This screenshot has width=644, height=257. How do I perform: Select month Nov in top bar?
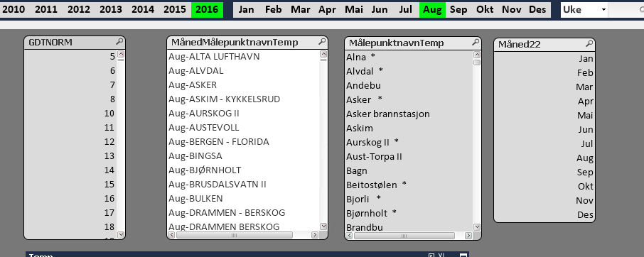(511, 10)
